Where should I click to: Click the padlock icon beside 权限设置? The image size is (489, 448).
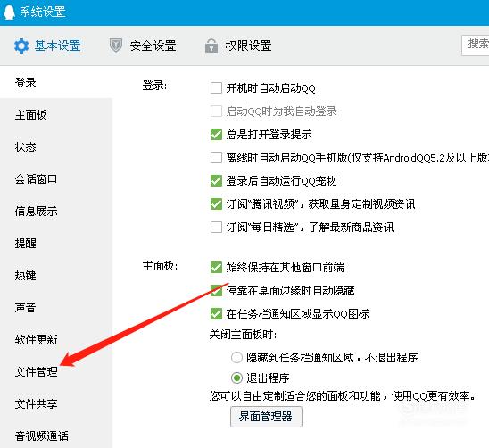[211, 46]
